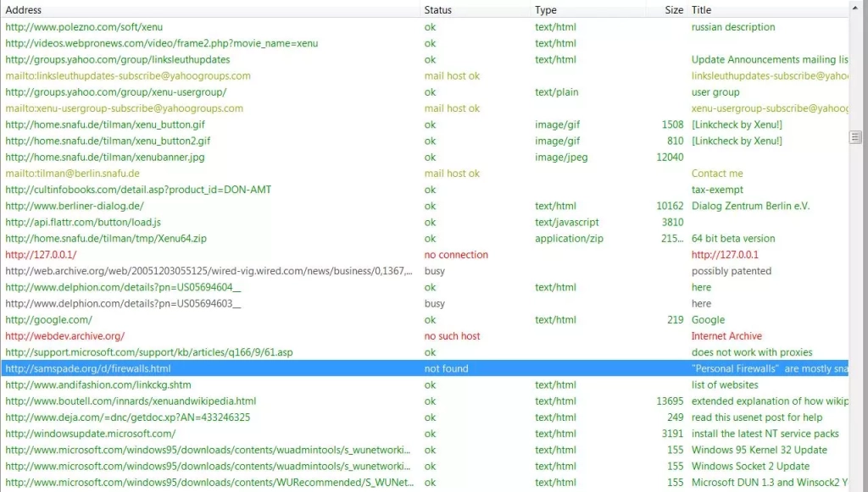Click the size value 12040

click(670, 158)
